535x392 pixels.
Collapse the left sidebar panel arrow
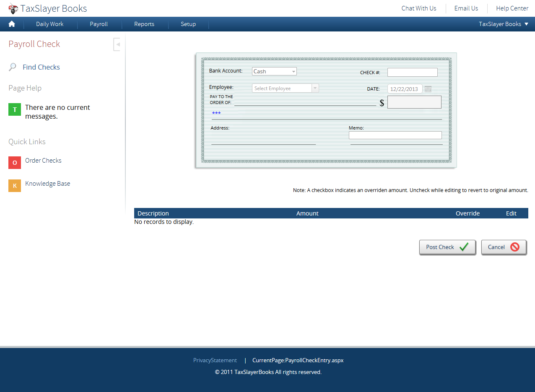tap(117, 44)
